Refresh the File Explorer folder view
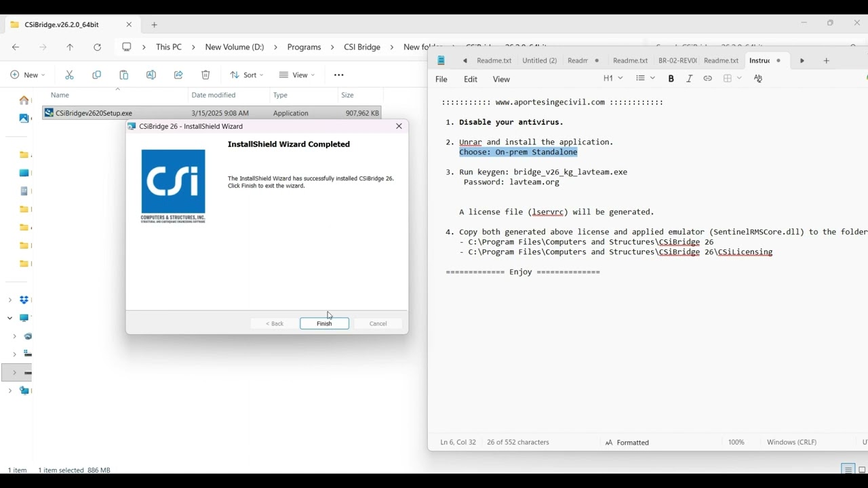 pos(97,47)
